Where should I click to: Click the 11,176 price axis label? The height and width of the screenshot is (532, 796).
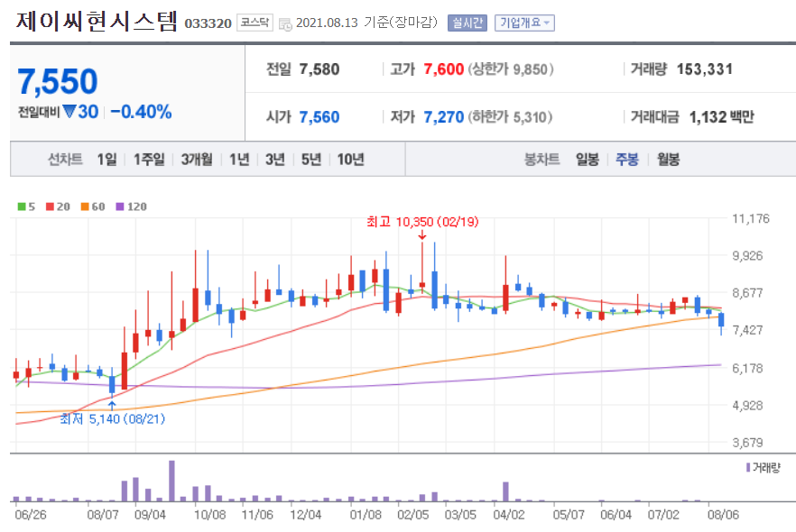click(x=751, y=218)
